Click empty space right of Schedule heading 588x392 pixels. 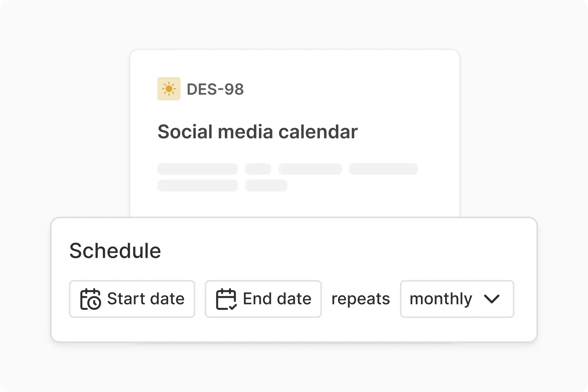coord(342,251)
